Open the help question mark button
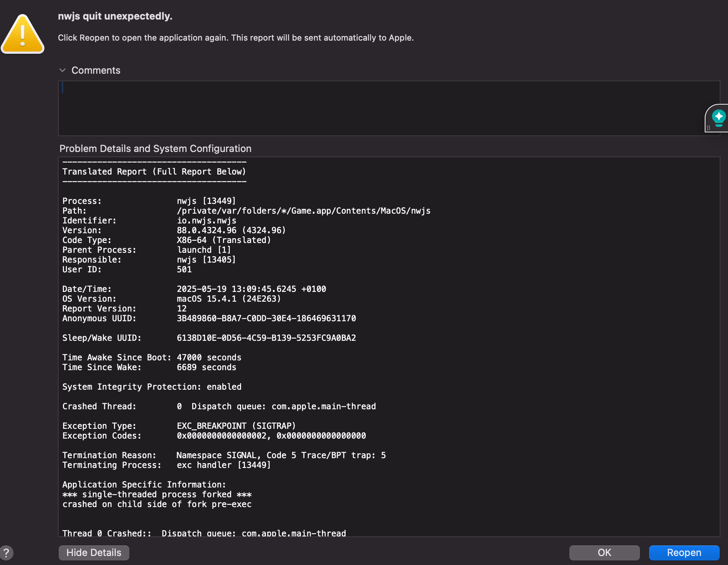Viewport: 728px width, 565px height. 6,553
